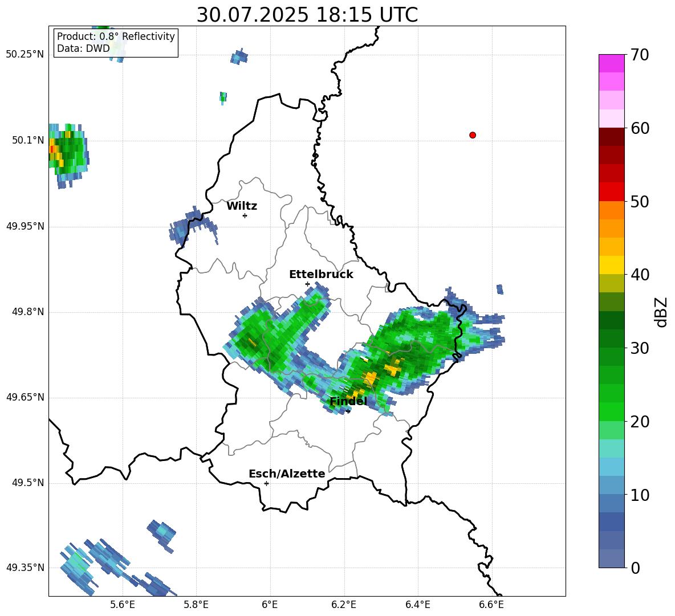This screenshot has width=675, height=616.
Task: Click the Ettelbruck city label
Action: (x=321, y=275)
